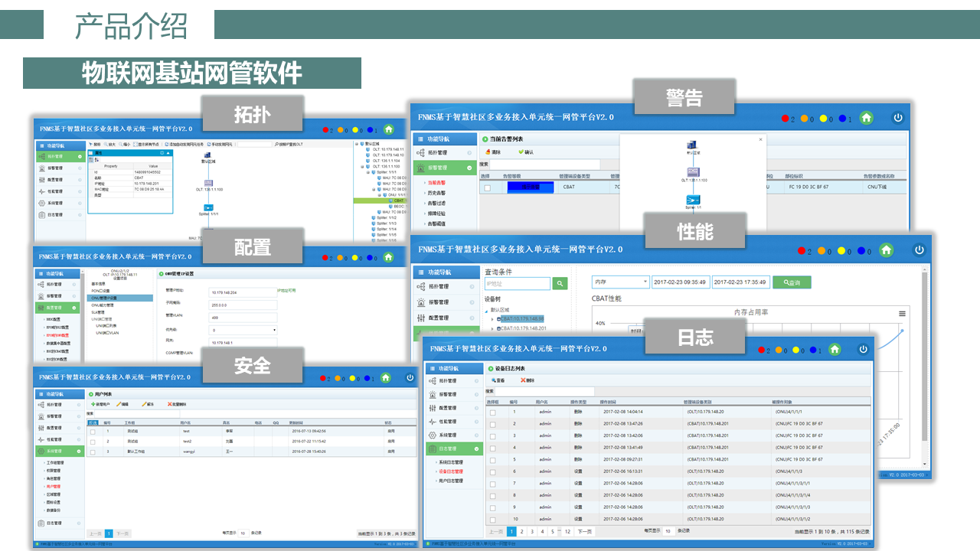Click power icon in 安全 security window
Screen dimensions: 980x551
(410, 377)
